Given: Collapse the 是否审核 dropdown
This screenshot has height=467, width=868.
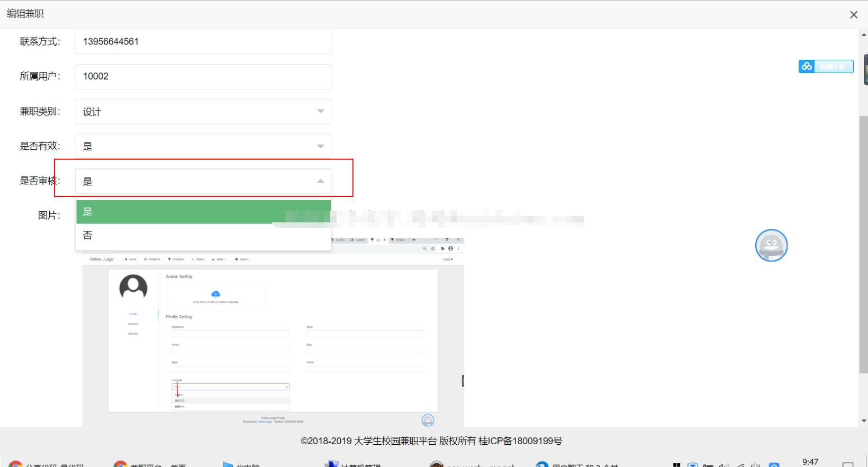Looking at the screenshot, I should (203, 181).
